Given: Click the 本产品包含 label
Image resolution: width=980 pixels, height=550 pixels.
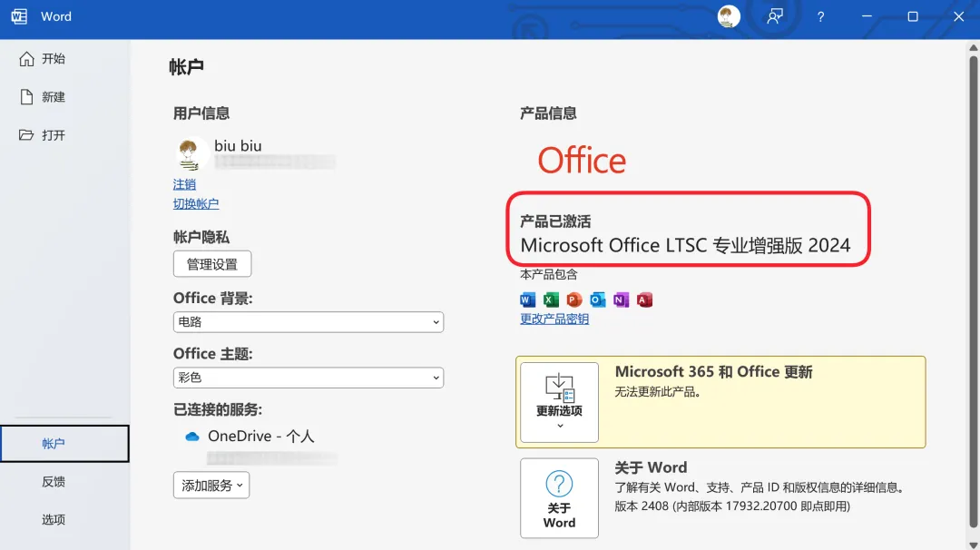Looking at the screenshot, I should (x=549, y=274).
